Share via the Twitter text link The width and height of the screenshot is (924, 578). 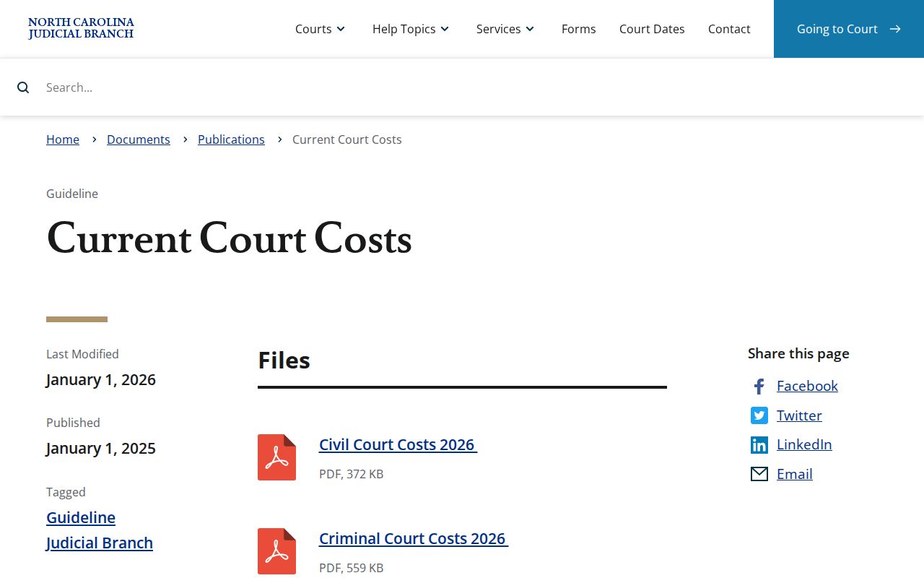tap(799, 415)
